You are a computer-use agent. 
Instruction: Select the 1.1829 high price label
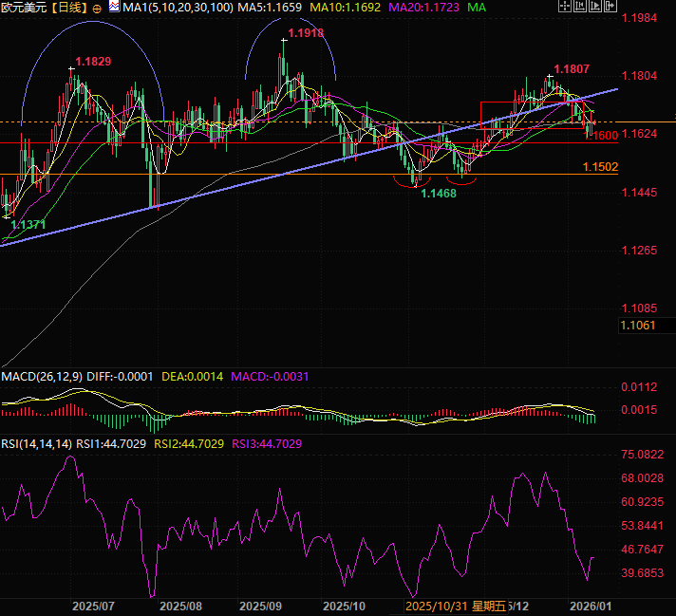pyautogui.click(x=92, y=62)
